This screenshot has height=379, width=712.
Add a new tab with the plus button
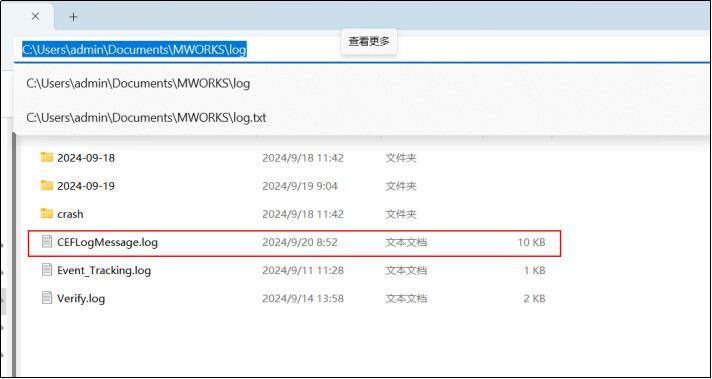(x=73, y=17)
